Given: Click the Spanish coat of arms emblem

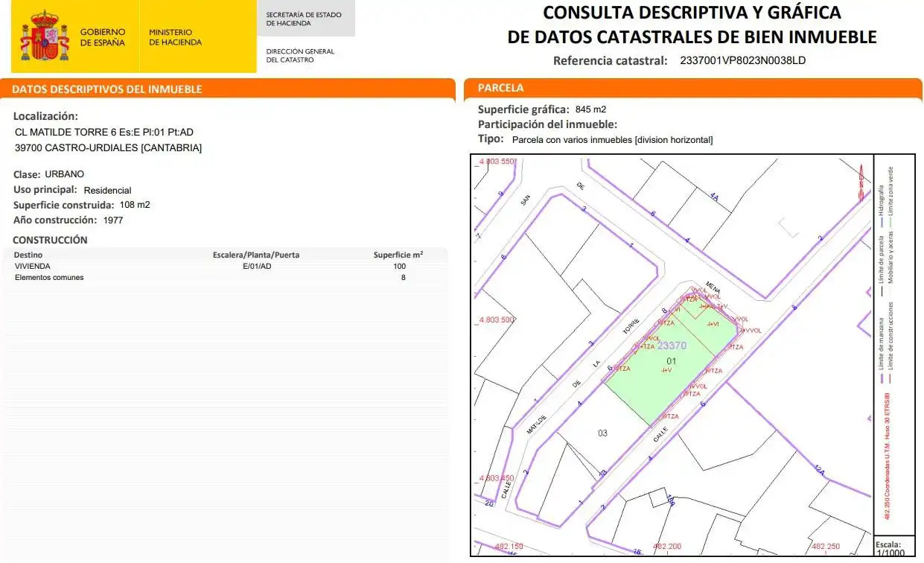Looking at the screenshot, I should click(x=45, y=36).
